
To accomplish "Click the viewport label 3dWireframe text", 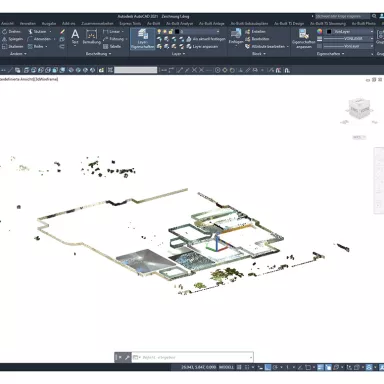I will [x=45, y=79].
